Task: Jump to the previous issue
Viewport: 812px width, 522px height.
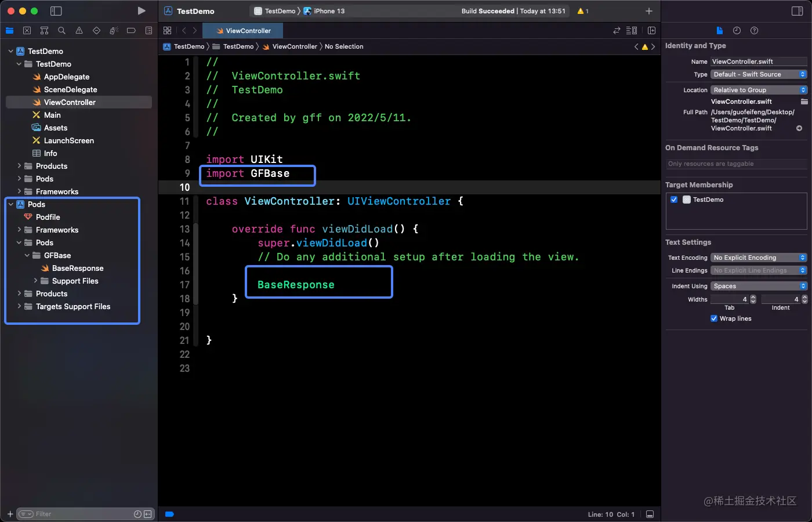Action: pos(636,46)
